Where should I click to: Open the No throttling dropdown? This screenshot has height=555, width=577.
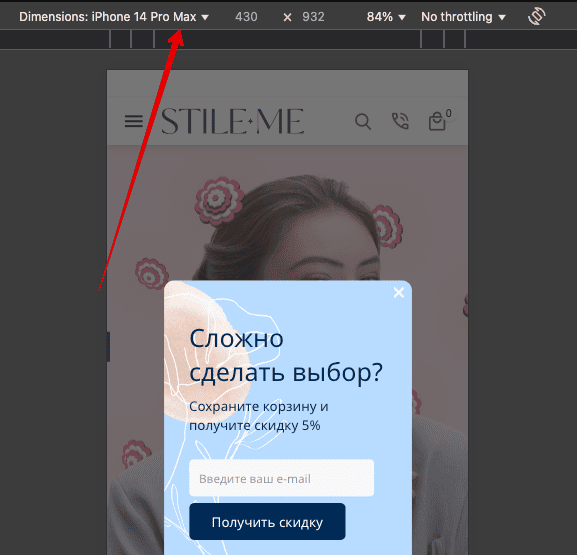[463, 17]
